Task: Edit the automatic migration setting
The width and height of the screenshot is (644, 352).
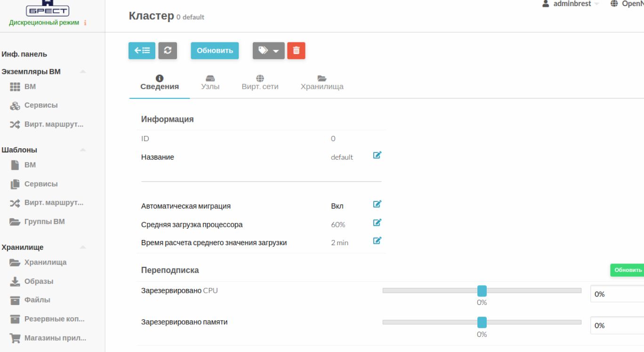Action: click(377, 204)
